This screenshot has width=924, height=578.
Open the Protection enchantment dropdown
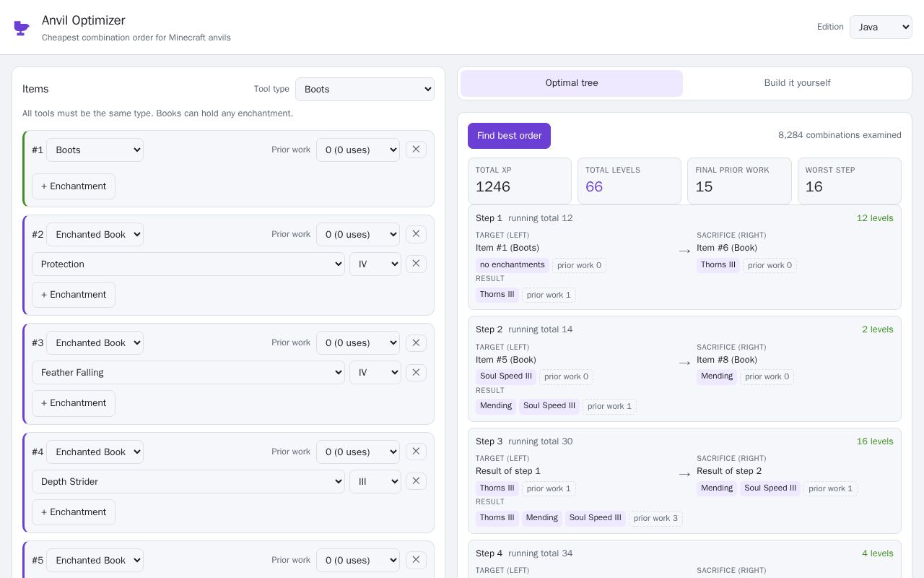click(x=188, y=264)
